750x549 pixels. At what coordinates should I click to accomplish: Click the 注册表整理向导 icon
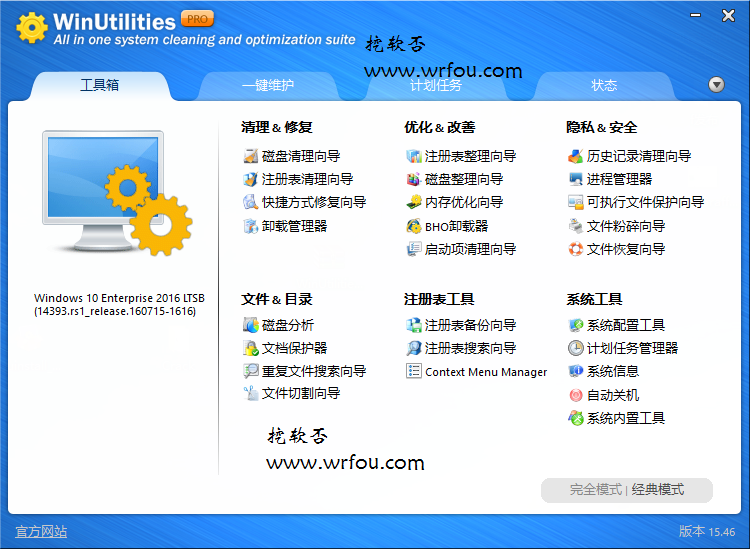(x=414, y=156)
